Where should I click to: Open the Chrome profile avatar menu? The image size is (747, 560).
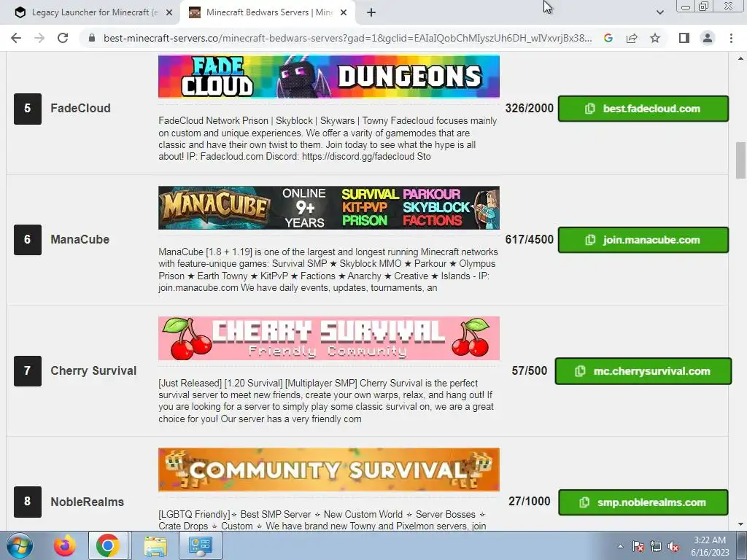click(x=708, y=38)
